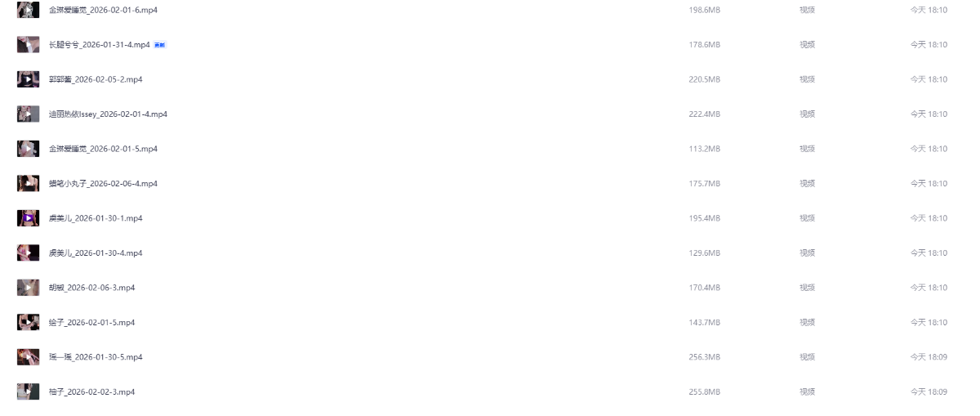Select the file 虞美儿_2026-01-30-4.mp4
Image resolution: width=980 pixels, height=416 pixels.
(x=96, y=253)
